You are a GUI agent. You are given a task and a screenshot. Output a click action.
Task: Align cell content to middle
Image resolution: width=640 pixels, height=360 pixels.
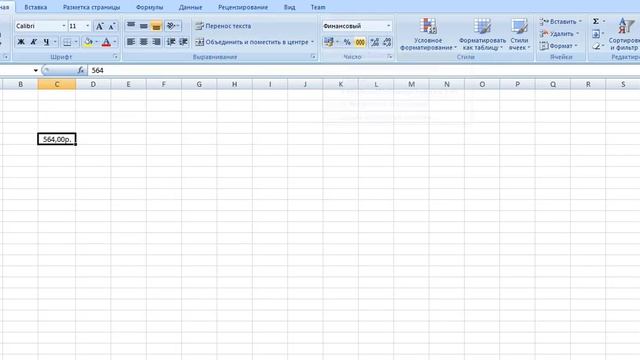coord(144,26)
